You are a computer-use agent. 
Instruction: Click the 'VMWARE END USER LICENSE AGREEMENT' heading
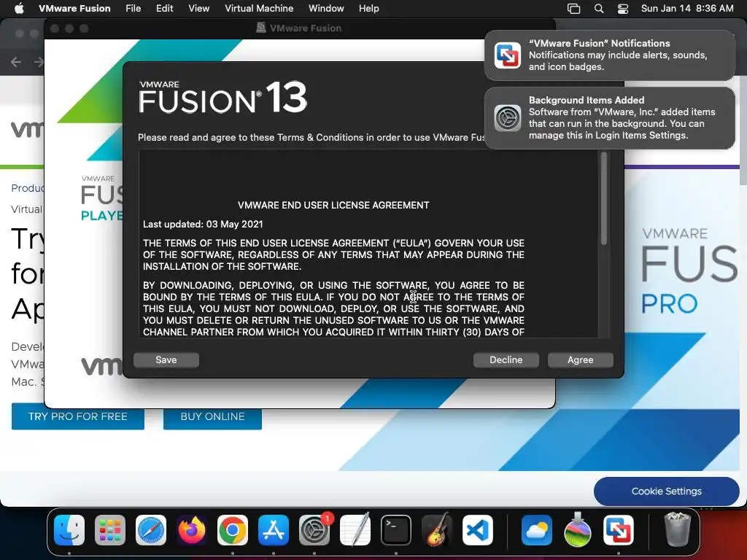click(333, 205)
